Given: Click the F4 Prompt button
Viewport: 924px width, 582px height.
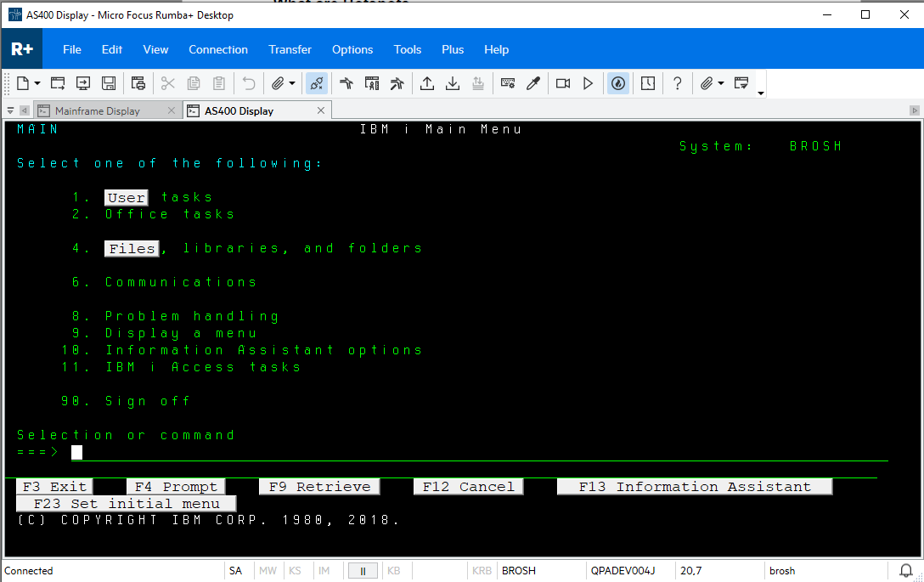Looking at the screenshot, I should tap(176, 487).
